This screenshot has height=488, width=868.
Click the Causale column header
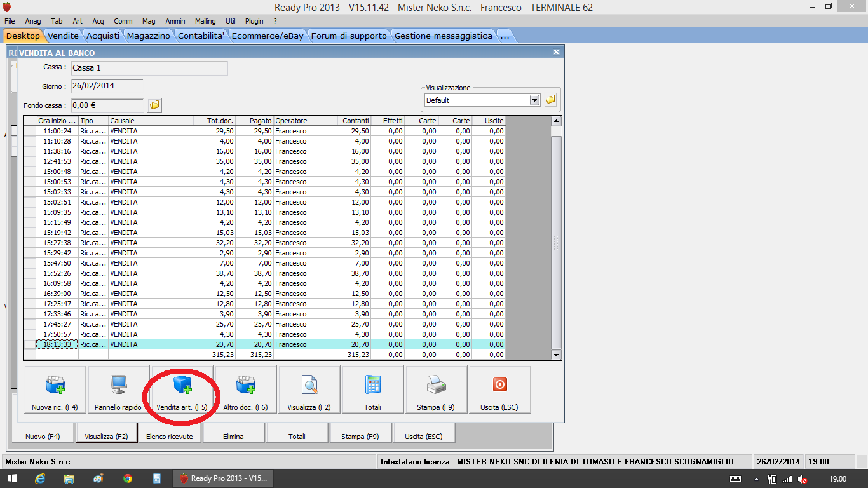[x=151, y=121]
